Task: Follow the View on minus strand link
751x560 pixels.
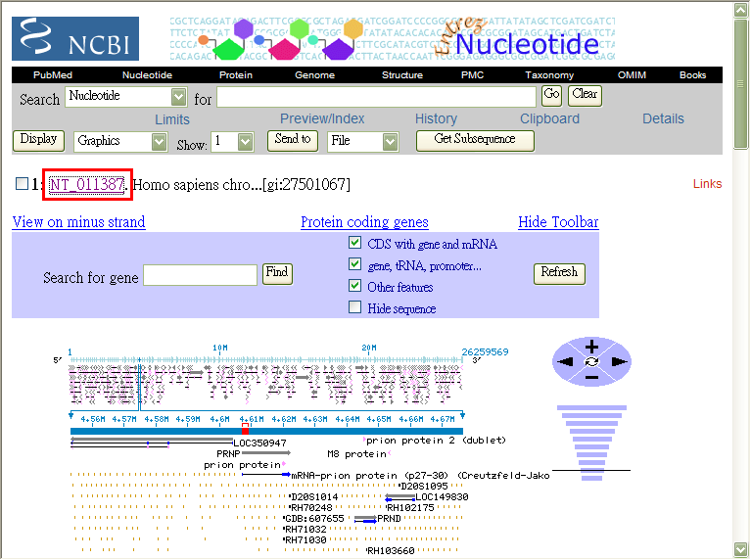Action: (x=78, y=222)
